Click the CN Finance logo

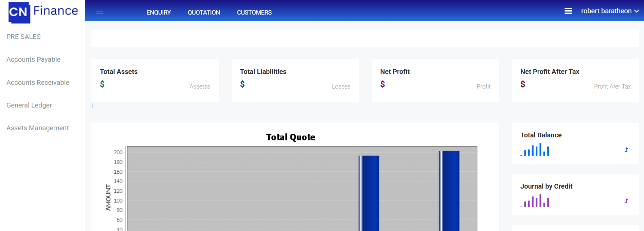click(43, 12)
